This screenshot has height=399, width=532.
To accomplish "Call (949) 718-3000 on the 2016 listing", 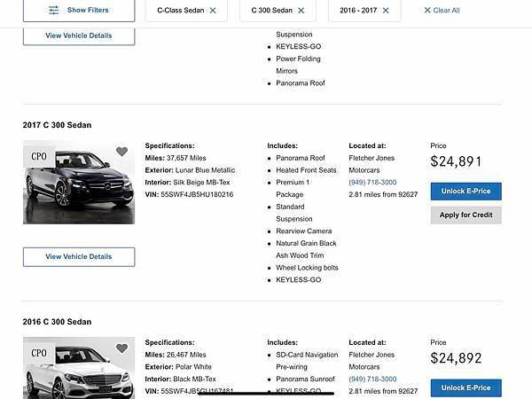I will point(372,379).
